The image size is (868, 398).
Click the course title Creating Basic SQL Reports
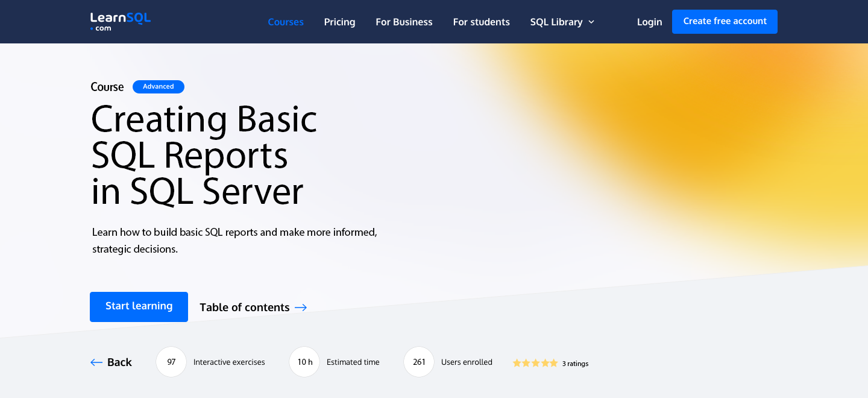pyautogui.click(x=204, y=155)
